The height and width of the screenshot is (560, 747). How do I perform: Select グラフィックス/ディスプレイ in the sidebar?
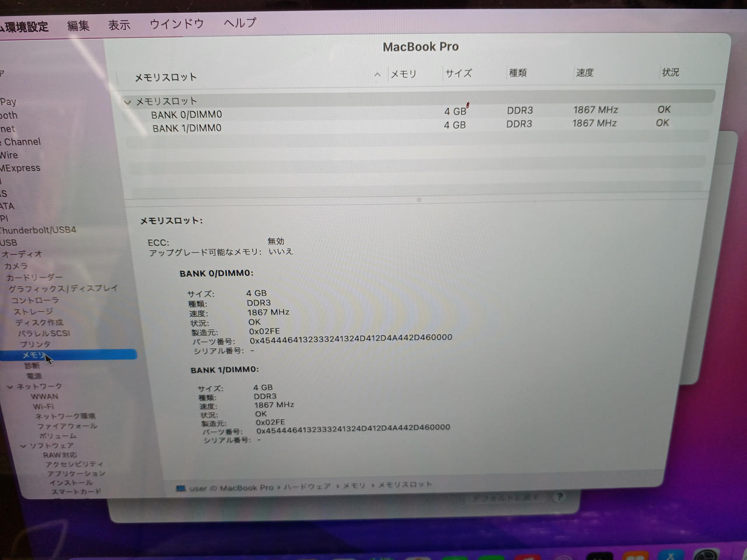coord(62,288)
